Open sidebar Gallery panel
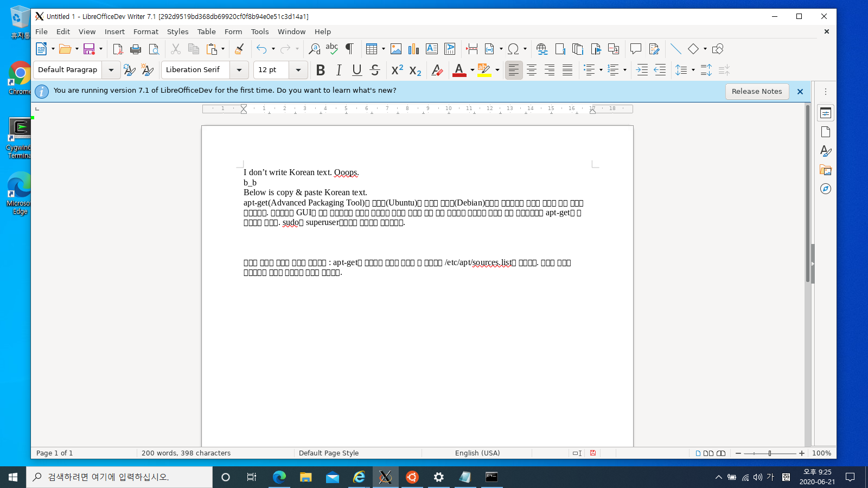 [826, 170]
